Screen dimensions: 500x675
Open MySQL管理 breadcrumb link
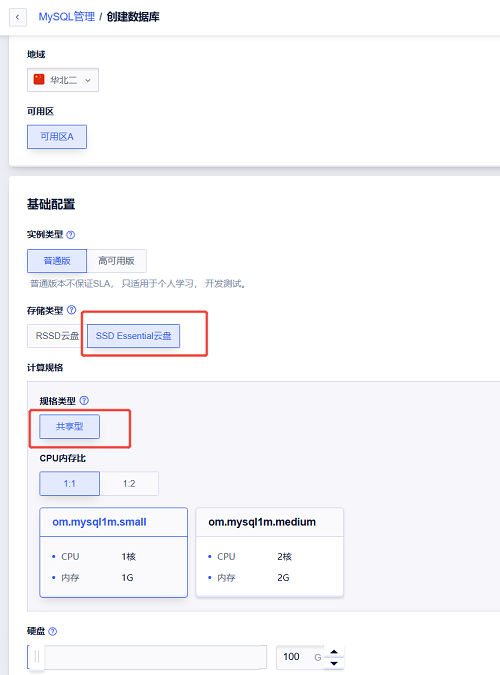[67, 17]
